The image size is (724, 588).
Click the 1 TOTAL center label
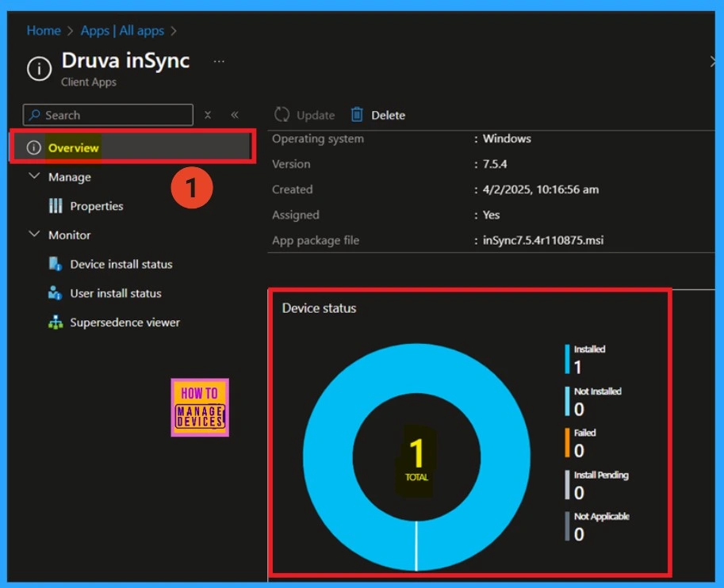coord(416,460)
